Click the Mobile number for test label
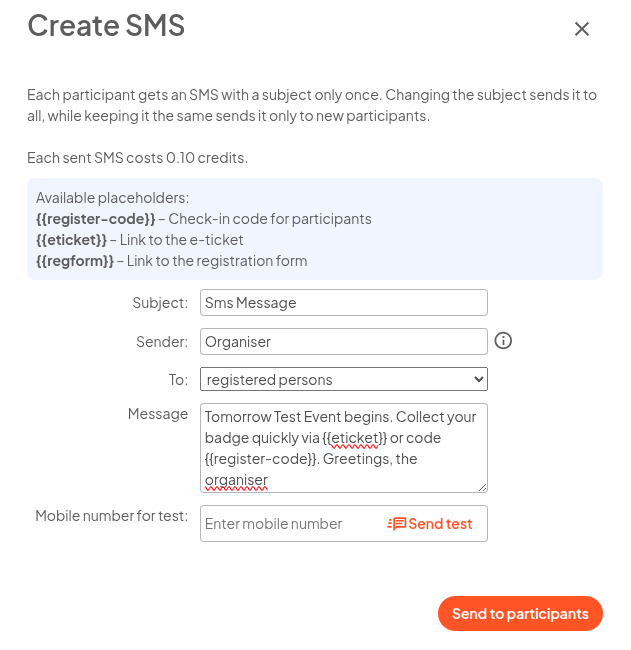 click(x=112, y=516)
